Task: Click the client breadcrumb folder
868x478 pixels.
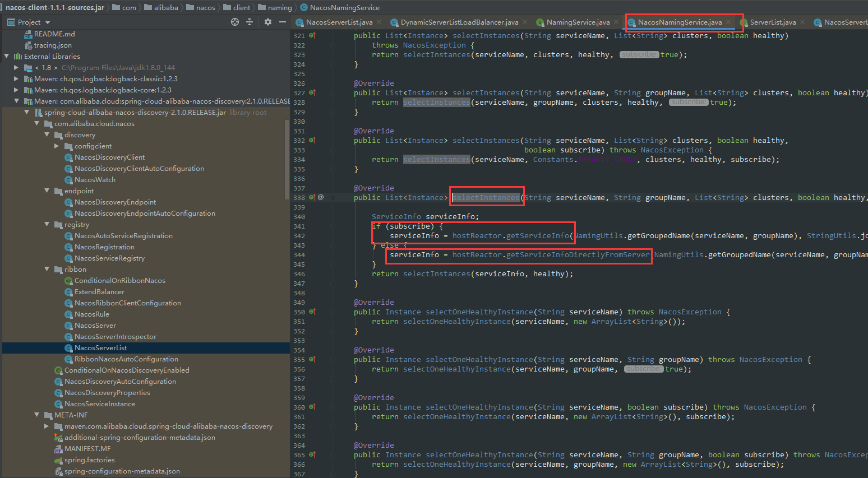Action: click(237, 7)
